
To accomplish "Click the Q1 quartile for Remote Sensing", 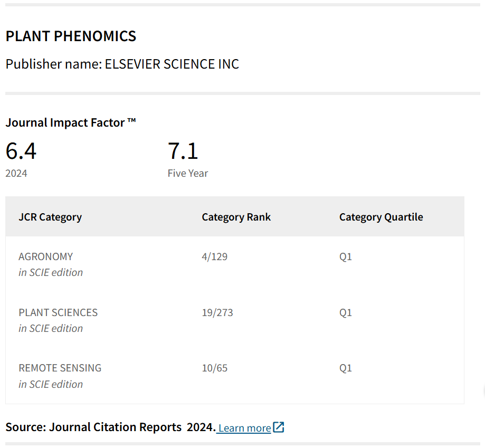I will [x=345, y=368].
